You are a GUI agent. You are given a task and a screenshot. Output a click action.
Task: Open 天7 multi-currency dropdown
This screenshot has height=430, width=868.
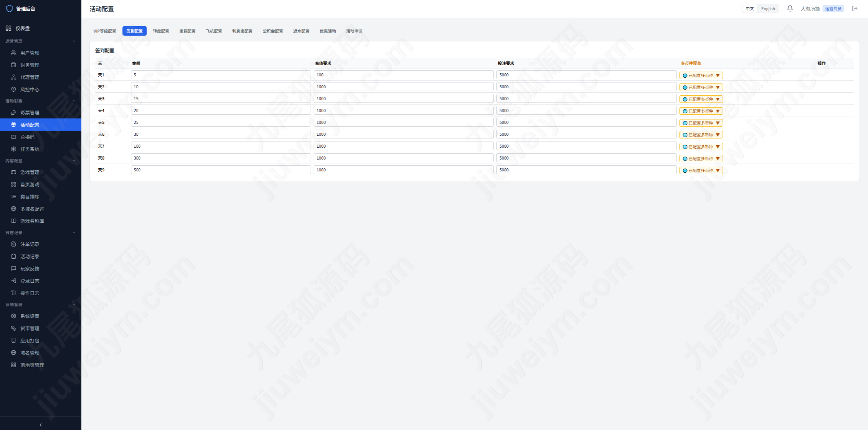click(701, 147)
